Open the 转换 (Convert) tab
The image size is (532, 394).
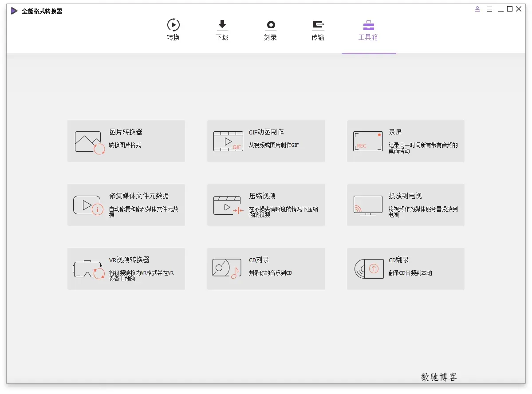point(173,30)
